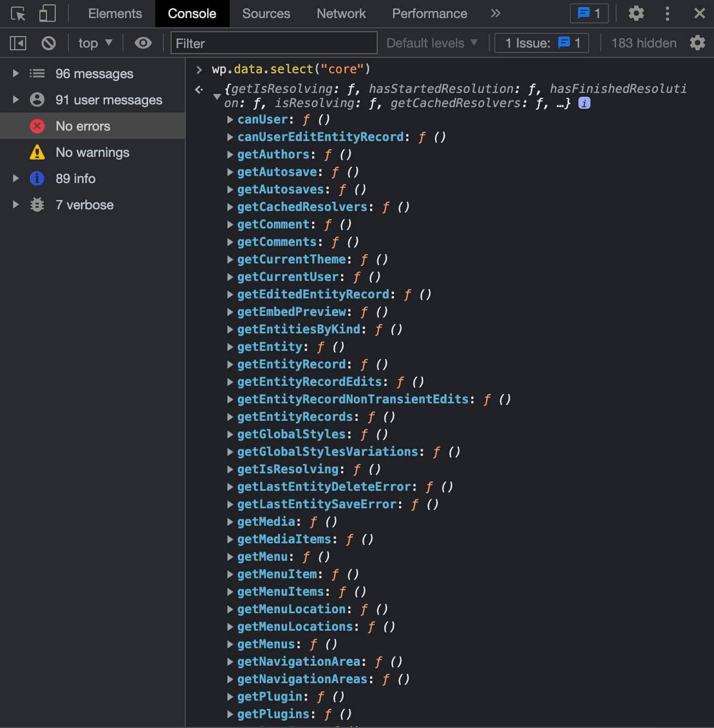Open the customize DevTools three-dot menu
Image resolution: width=714 pixels, height=728 pixels.
pyautogui.click(x=668, y=13)
